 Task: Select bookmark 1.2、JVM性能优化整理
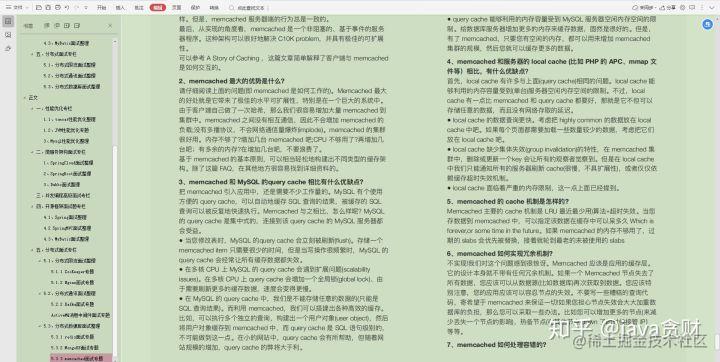pyautogui.click(x=66, y=130)
